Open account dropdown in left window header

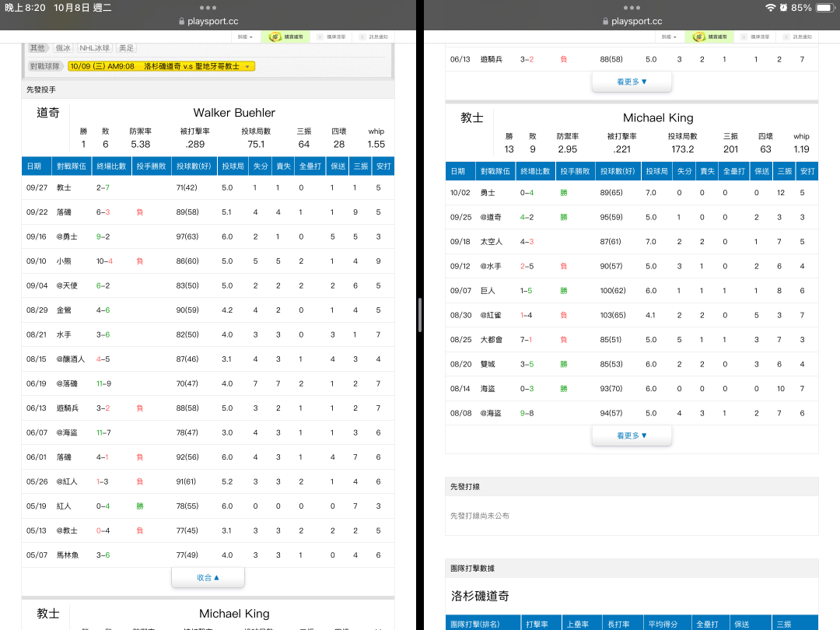(245, 37)
